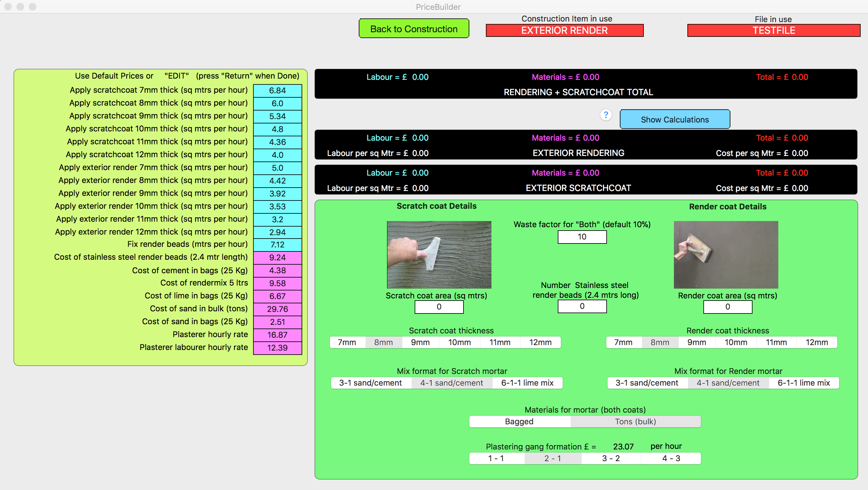
Task: Select 4-1 sand/cement for Render mortar
Action: click(728, 383)
